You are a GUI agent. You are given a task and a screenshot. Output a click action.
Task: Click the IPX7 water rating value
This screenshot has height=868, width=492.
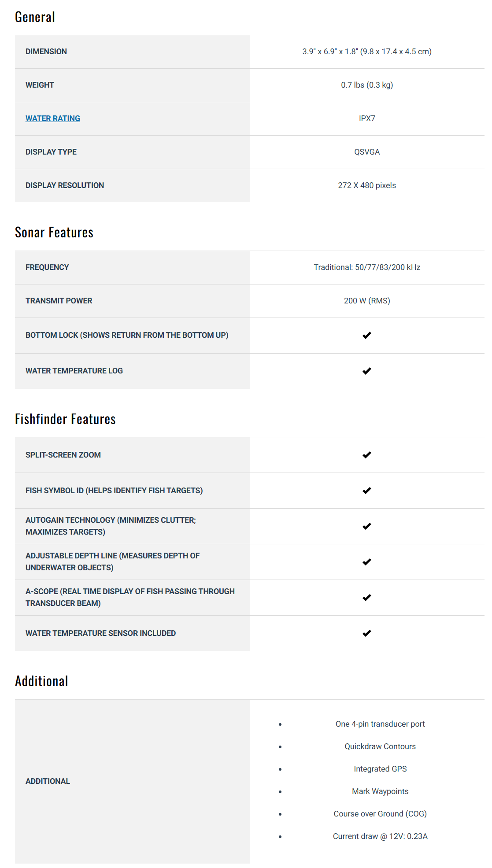[x=367, y=118]
